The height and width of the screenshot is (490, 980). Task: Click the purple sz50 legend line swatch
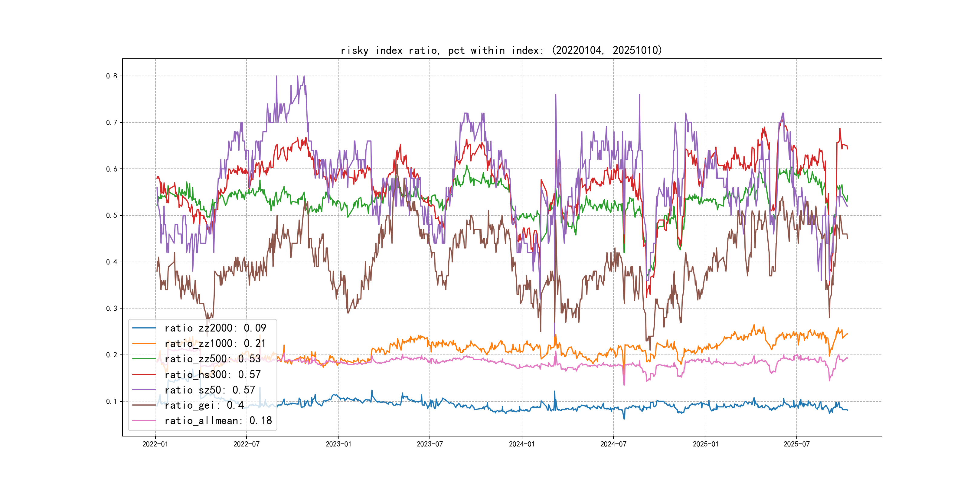[144, 390]
